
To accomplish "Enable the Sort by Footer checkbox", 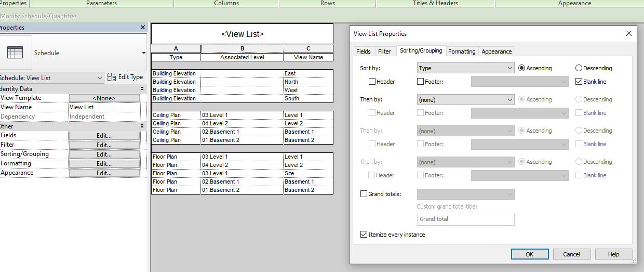I will [x=420, y=82].
